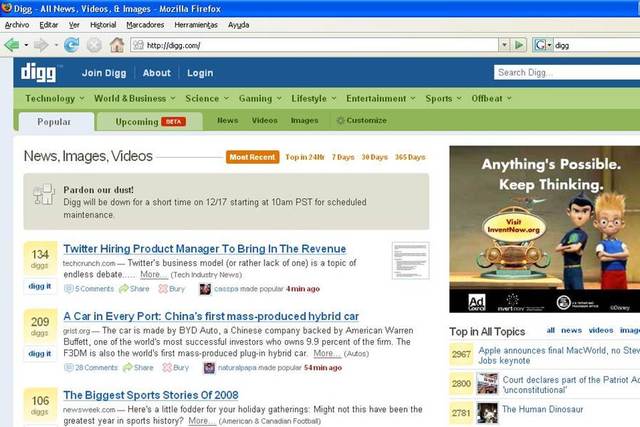Click Visit InventNow.org ad banner

[514, 226]
